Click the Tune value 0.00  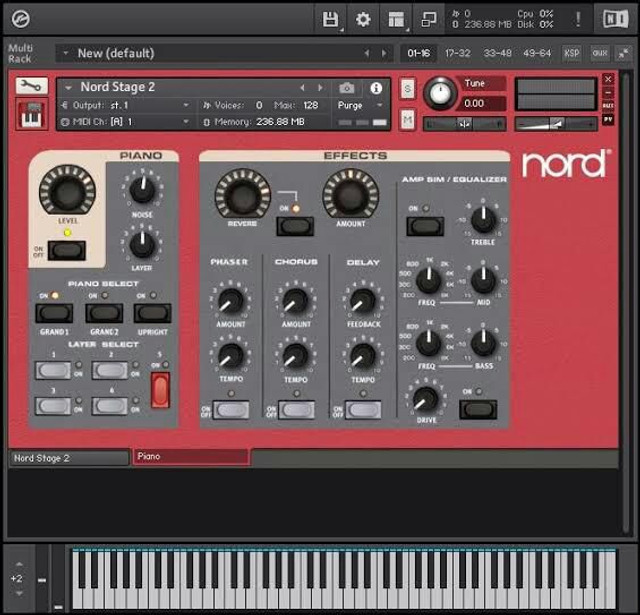click(482, 103)
